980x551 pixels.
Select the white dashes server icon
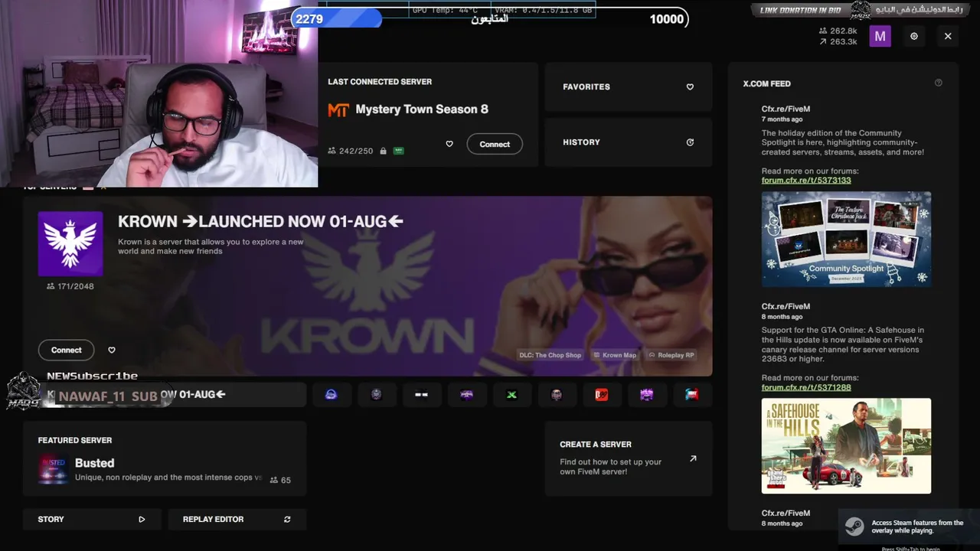tap(421, 394)
